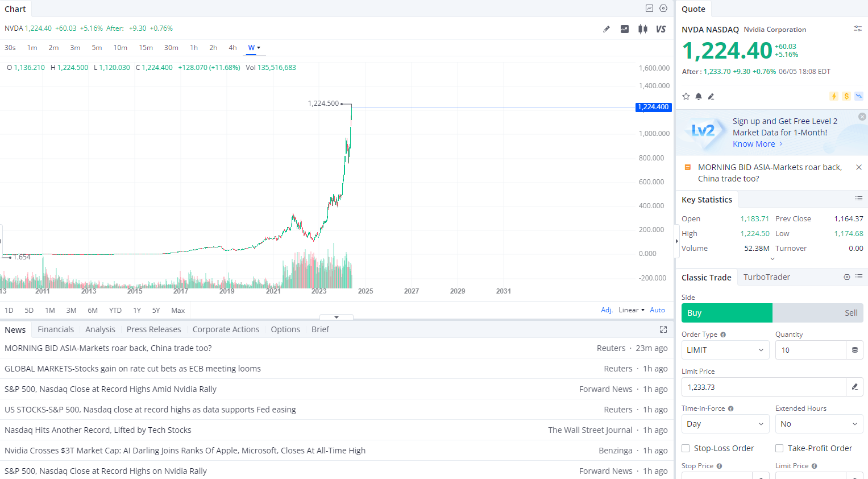Click the limit price edit icon
This screenshot has height=479, width=868.
pos(854,387)
